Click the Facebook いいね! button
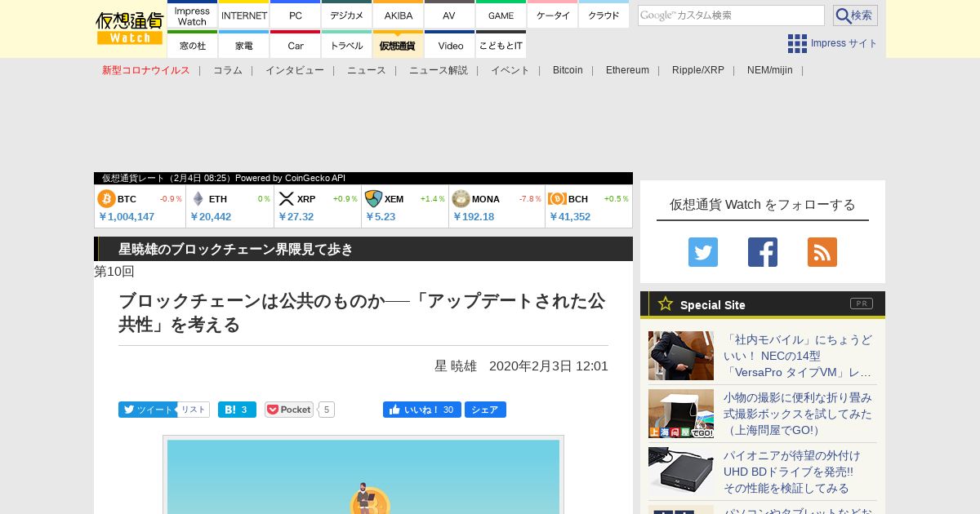Viewport: 980px width, 514px height. [422, 410]
